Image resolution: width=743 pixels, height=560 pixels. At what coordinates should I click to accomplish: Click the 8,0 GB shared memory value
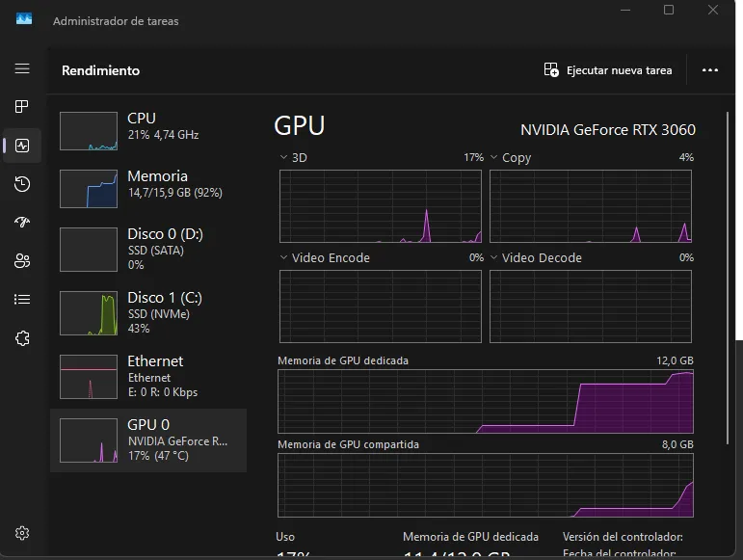677,444
